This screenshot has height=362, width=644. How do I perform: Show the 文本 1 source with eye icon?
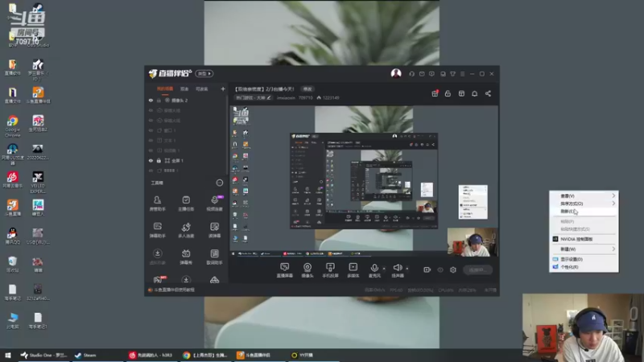point(151,140)
